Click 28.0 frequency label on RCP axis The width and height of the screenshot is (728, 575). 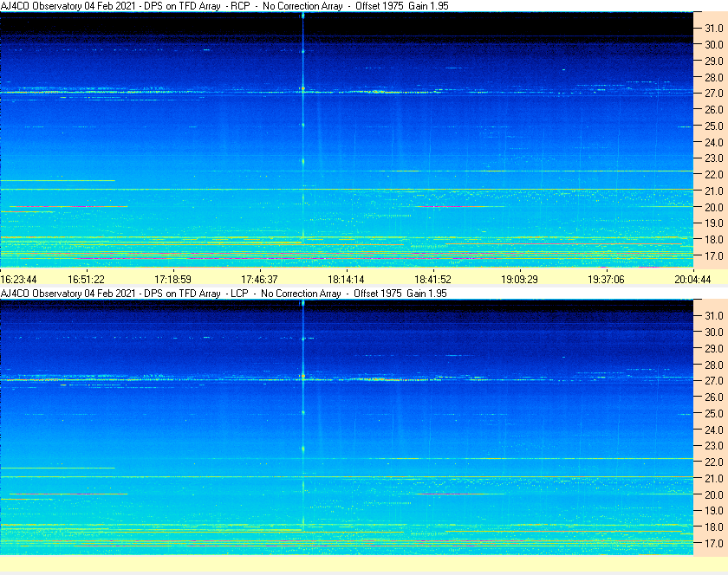714,77
